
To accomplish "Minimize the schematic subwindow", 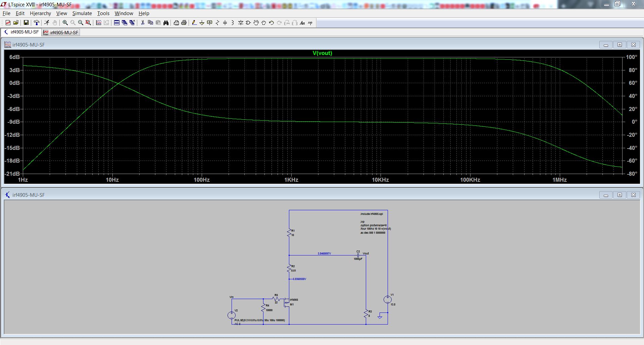I will click(606, 195).
